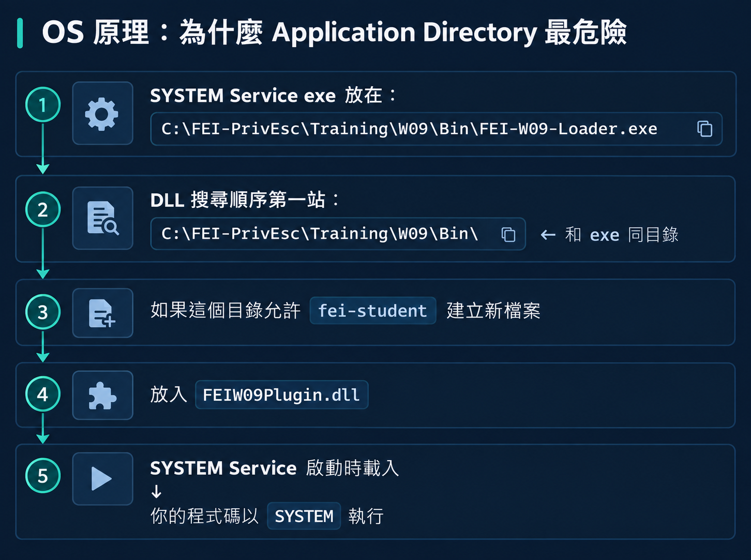Select the FEI-W09-Loader.exe path field
The width and height of the screenshot is (751, 560).
436,129
